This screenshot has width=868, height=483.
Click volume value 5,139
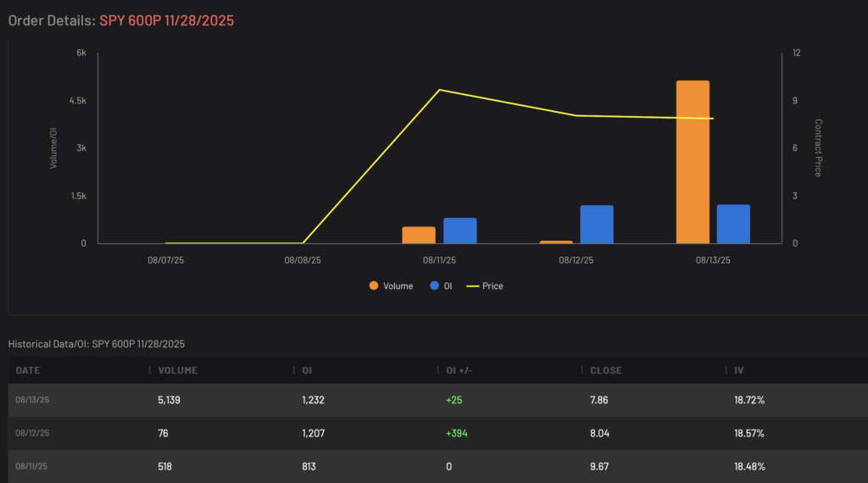[x=169, y=400]
